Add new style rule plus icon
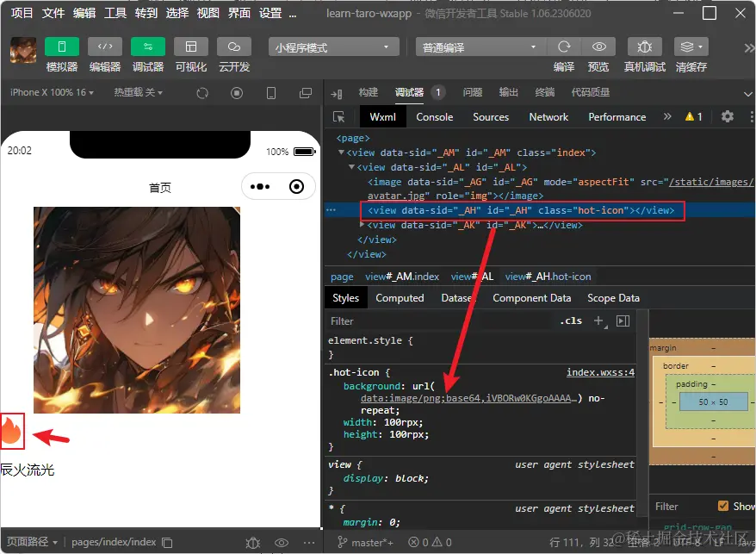This screenshot has width=756, height=554. tap(598, 321)
